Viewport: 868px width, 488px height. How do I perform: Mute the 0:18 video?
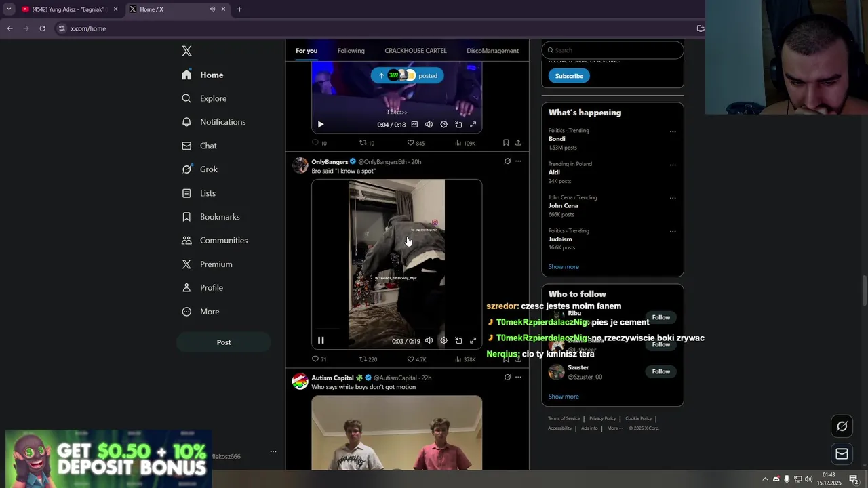tap(429, 125)
